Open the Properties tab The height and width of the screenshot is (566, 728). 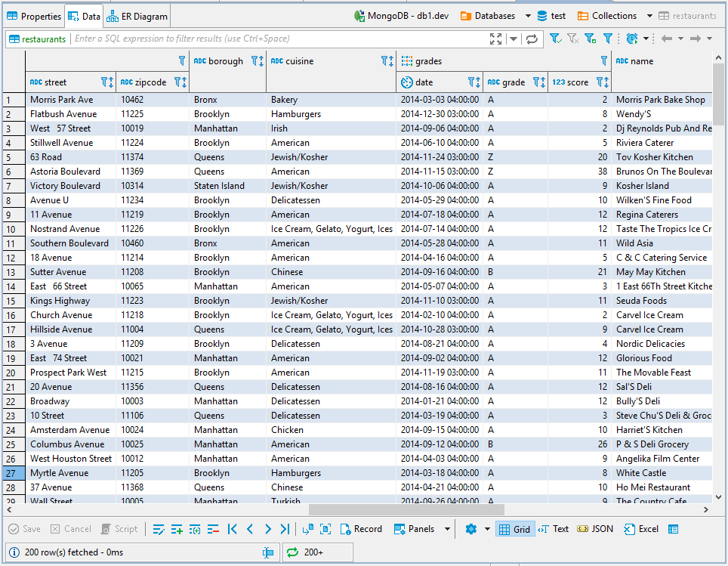click(x=34, y=17)
